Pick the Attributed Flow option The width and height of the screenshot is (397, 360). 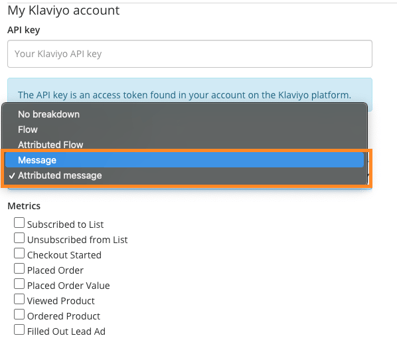184,145
